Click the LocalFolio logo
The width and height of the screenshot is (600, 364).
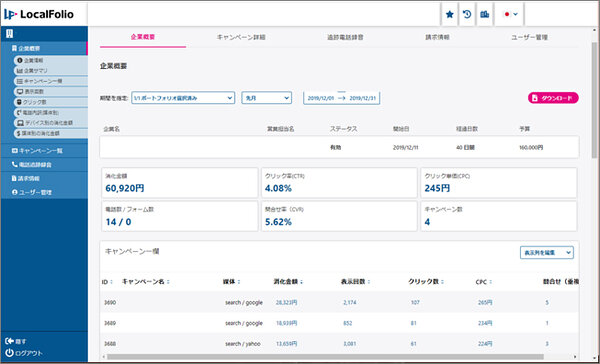pos(39,15)
